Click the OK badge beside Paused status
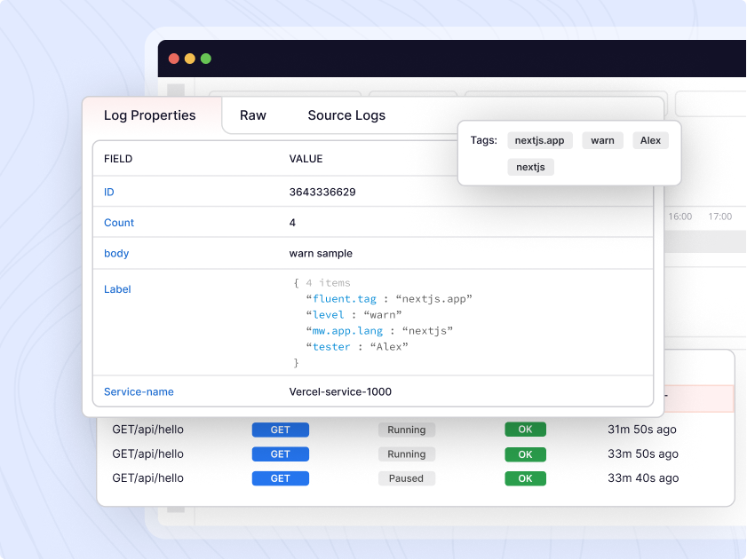The width and height of the screenshot is (747, 560). pos(524,477)
